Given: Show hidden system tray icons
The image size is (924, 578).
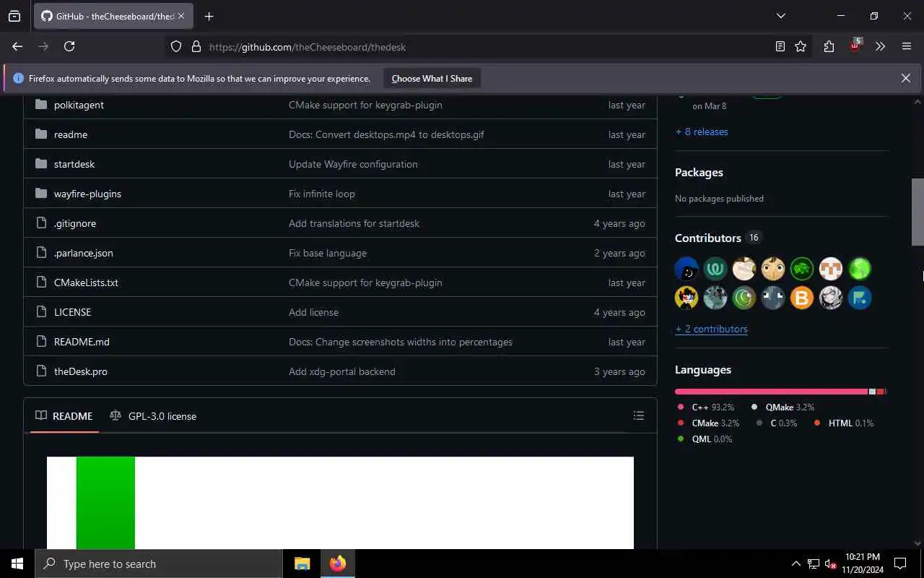Looking at the screenshot, I should (x=796, y=564).
